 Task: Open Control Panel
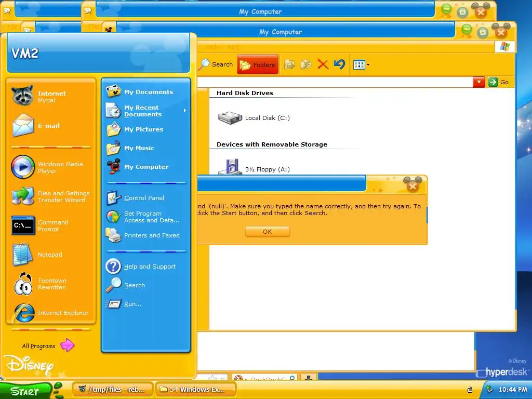click(146, 198)
